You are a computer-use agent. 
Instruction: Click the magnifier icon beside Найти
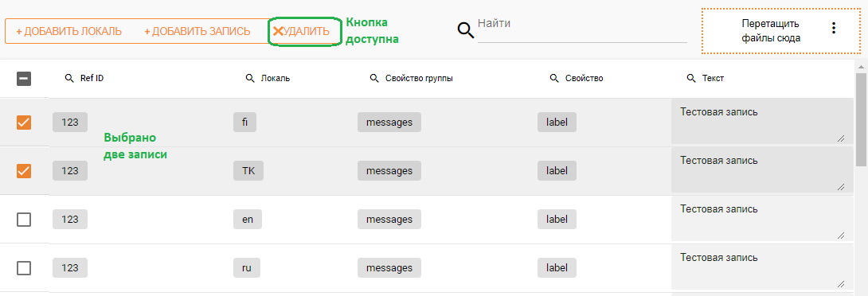[466, 30]
